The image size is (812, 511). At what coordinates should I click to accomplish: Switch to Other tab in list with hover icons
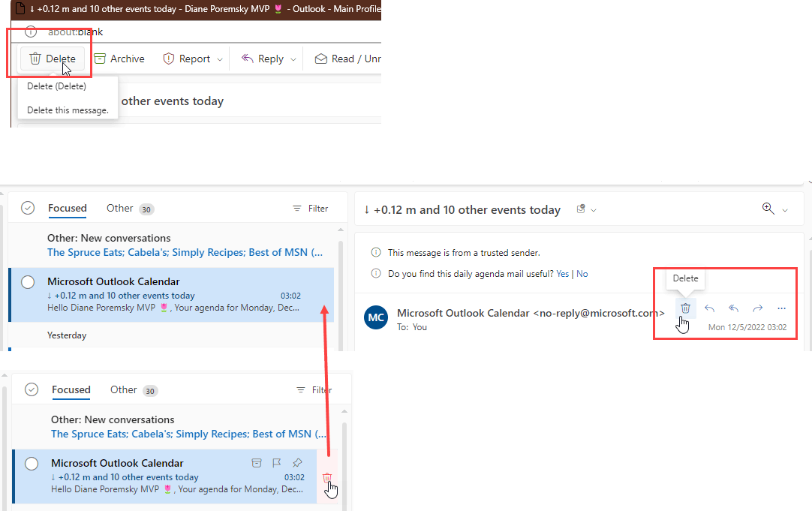[123, 389]
